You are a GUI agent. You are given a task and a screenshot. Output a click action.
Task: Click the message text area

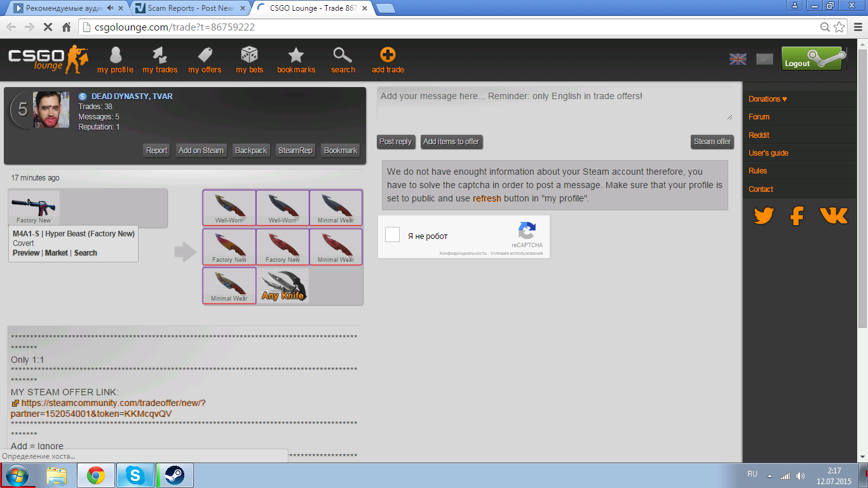(x=554, y=104)
